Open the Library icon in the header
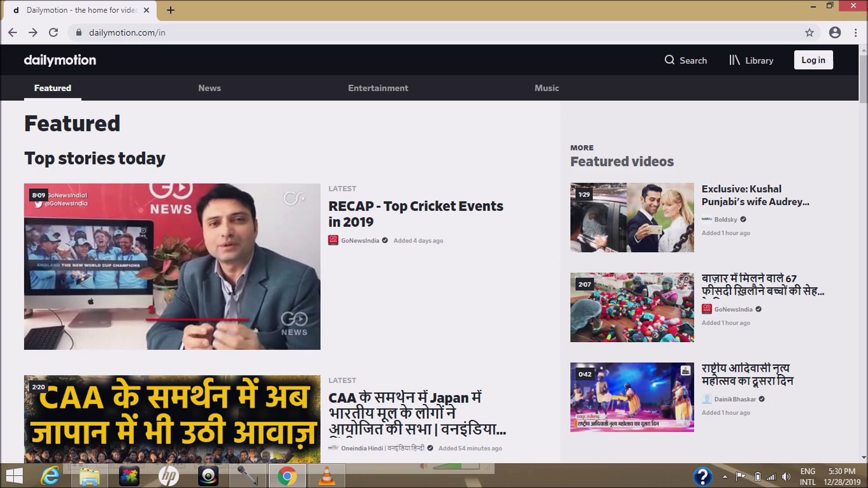Screen dimensions: 868x488 (734, 60)
